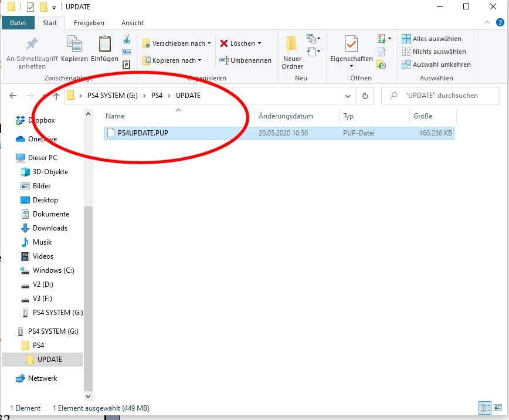Open the Verschieben nach dropdown
The width and height of the screenshot is (509, 420).
tap(209, 43)
